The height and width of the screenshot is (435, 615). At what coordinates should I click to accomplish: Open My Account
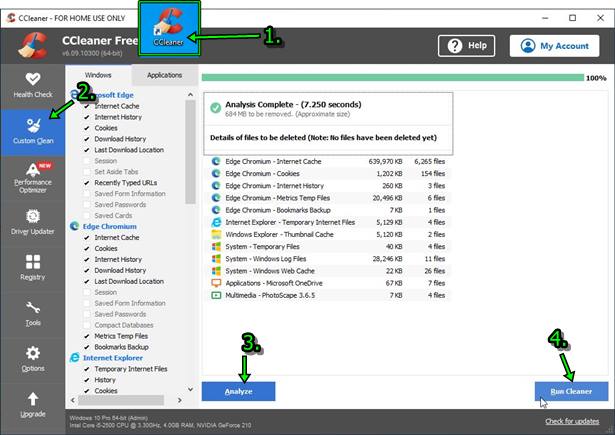pos(554,46)
